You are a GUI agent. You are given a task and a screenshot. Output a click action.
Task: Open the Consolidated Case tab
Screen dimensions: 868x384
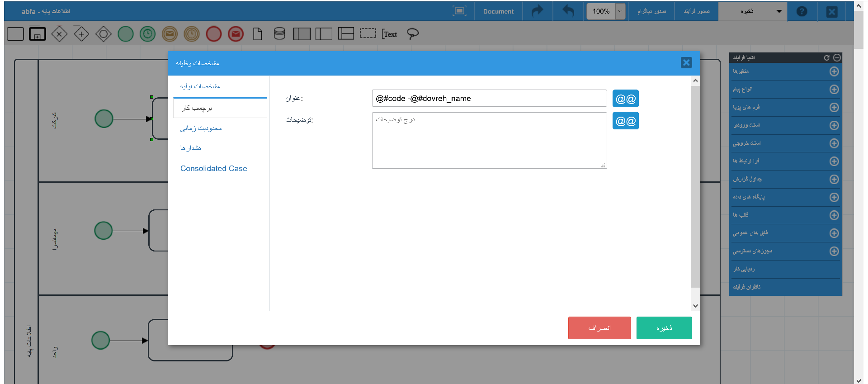[x=213, y=168]
